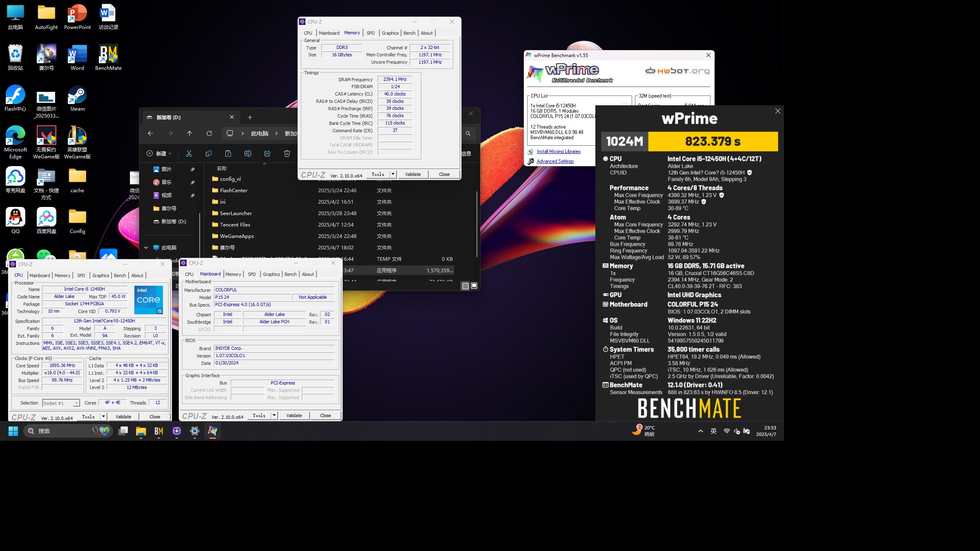Viewport: 980px width, 551px height.
Task: Open BenchMate from the taskbar
Action: tap(159, 431)
